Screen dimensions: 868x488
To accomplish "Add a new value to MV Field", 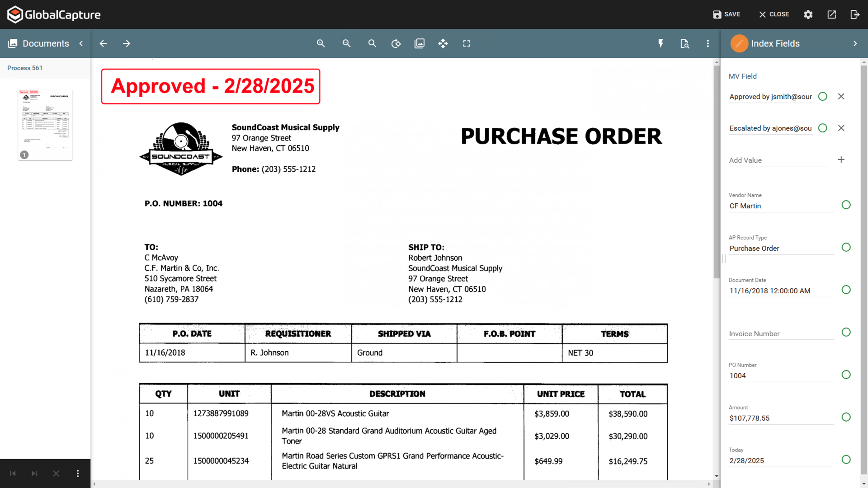I will [841, 160].
